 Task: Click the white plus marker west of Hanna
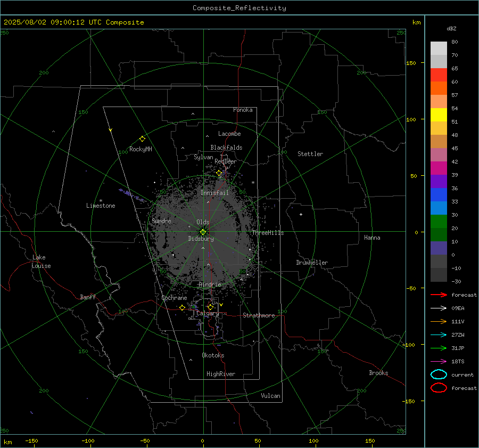click(301, 214)
